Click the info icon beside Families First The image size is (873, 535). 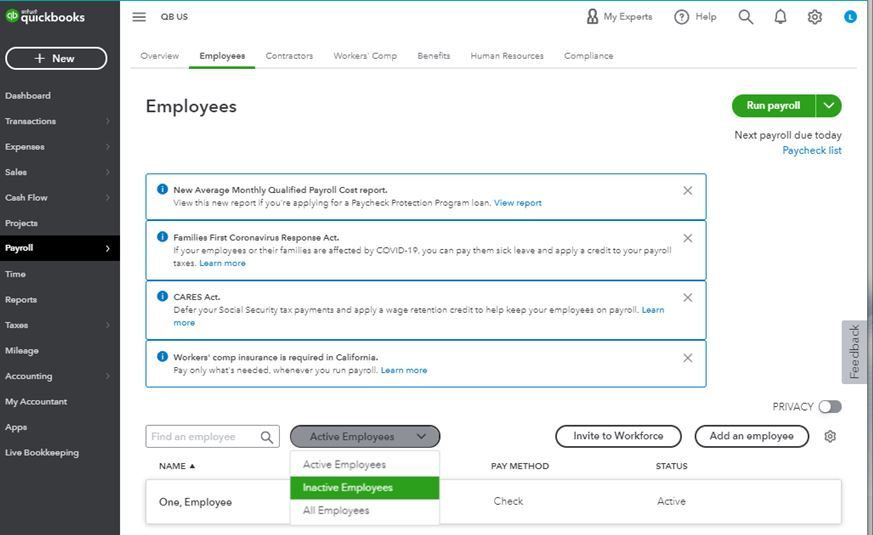click(162, 237)
